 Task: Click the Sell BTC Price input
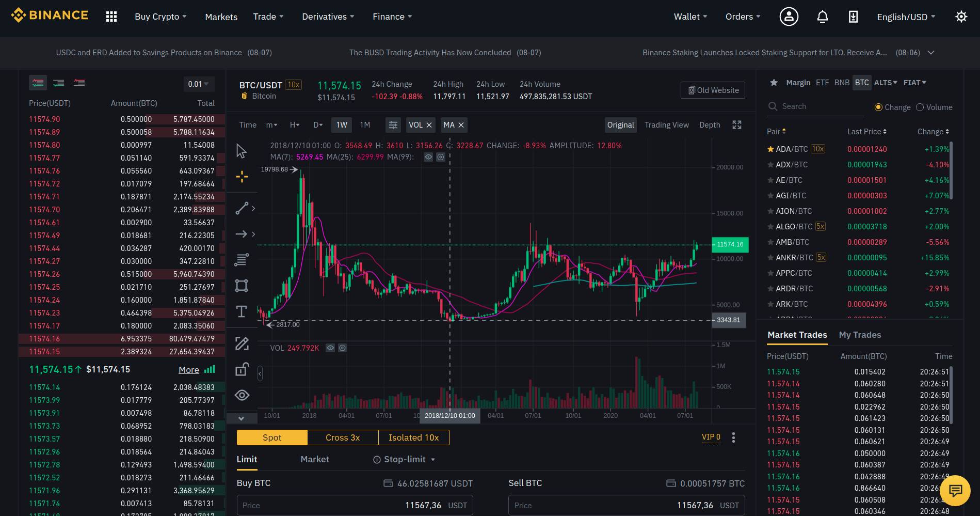626,505
